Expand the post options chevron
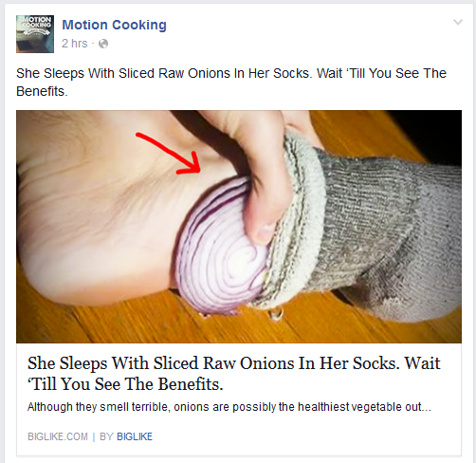 (458, 22)
